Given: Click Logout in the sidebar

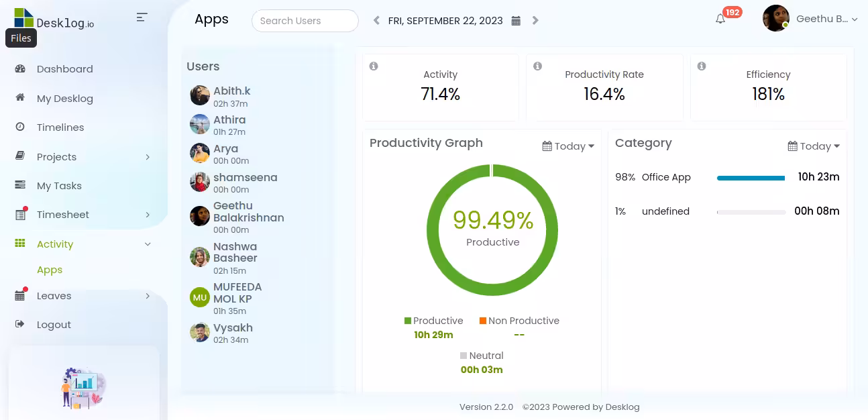Looking at the screenshot, I should click(54, 325).
